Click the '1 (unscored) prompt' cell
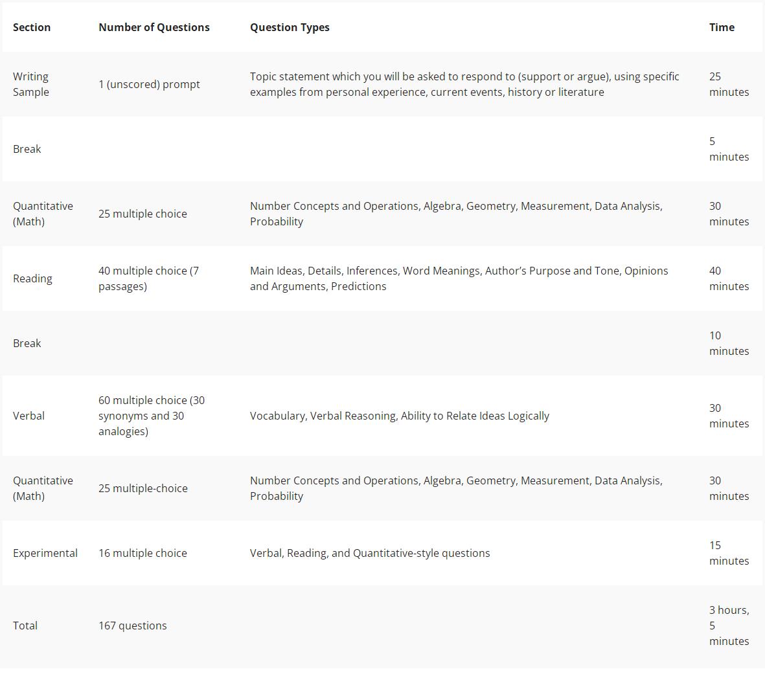This screenshot has width=765, height=700. (x=149, y=84)
